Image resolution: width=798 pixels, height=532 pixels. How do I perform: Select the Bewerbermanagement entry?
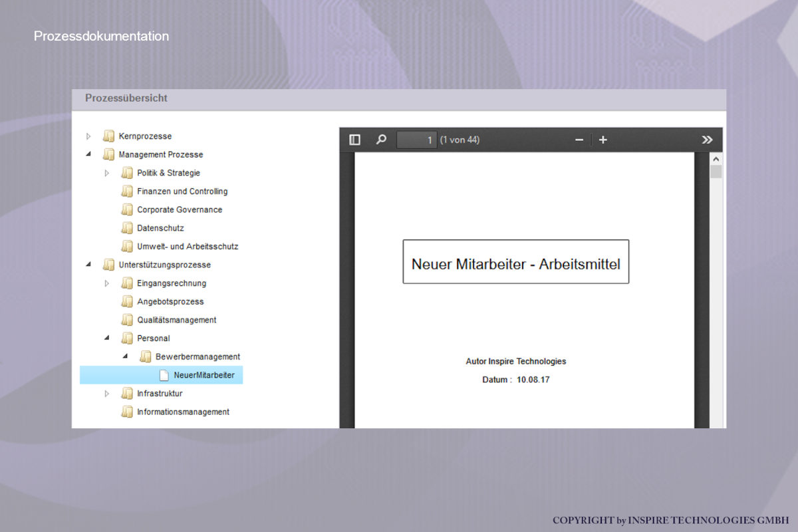198,356
